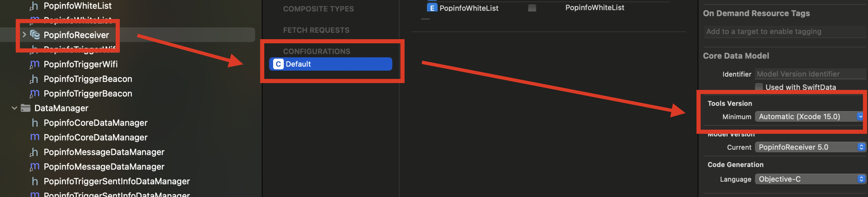Viewport: 868px width, 197px height.
Task: Expand the PopinfoReceiver disclosure triangle
Action: click(24, 35)
